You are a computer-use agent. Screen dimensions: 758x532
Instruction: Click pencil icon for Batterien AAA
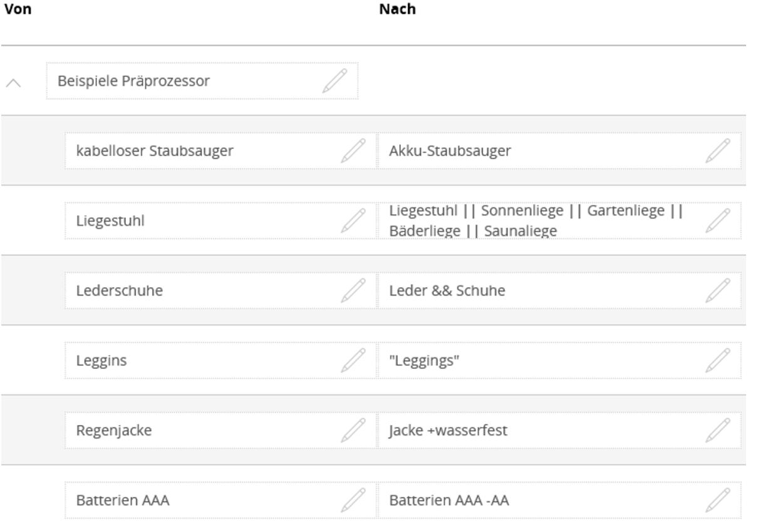[x=353, y=500]
